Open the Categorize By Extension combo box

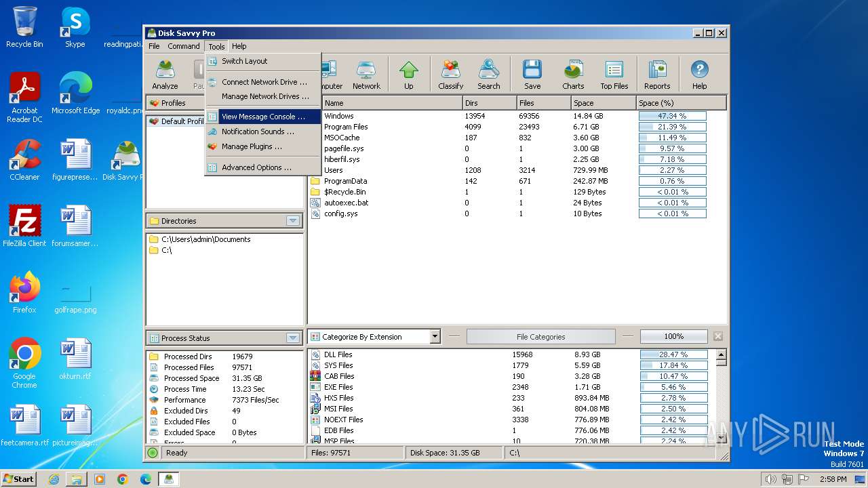(374, 337)
